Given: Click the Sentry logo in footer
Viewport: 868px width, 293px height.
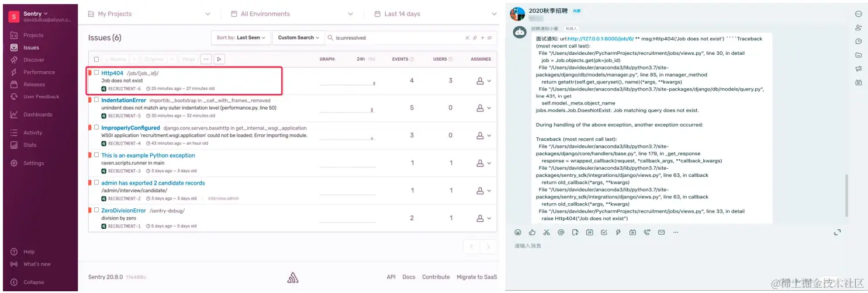Looking at the screenshot, I should point(293,278).
